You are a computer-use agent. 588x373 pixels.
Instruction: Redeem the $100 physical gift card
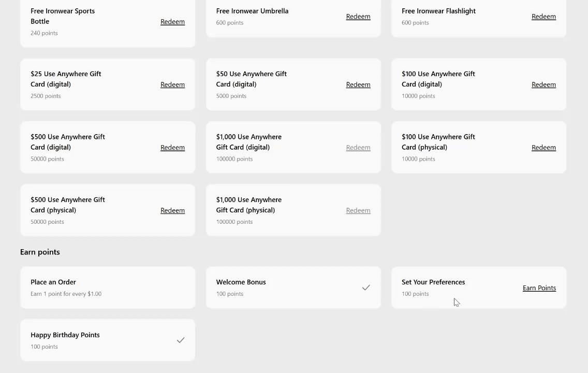point(543,147)
